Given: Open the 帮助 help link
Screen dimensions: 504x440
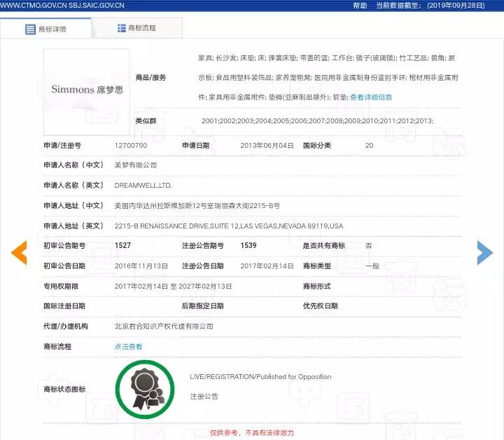Looking at the screenshot, I should point(360,5).
